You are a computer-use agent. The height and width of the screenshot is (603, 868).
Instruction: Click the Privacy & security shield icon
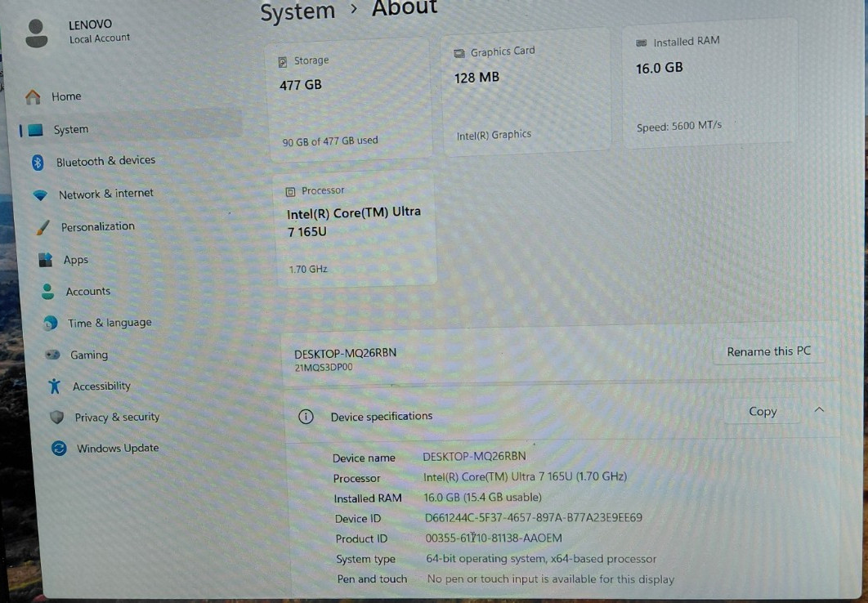coord(56,418)
